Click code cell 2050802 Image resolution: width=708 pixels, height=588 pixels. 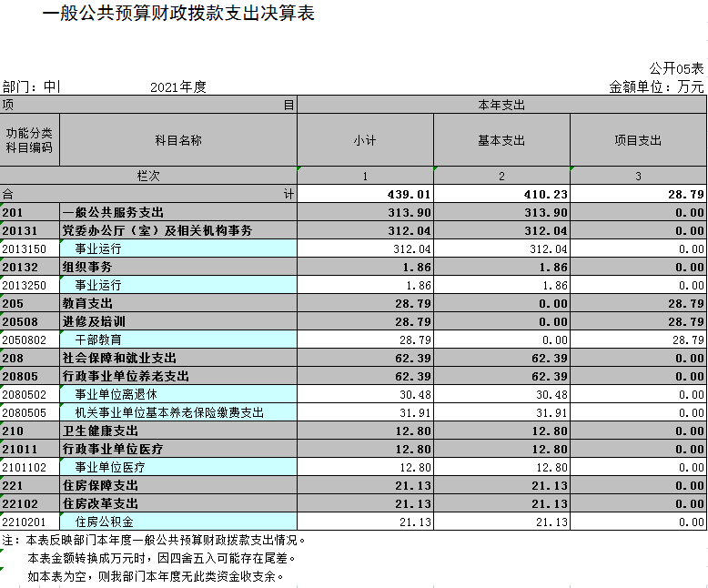pos(29,340)
